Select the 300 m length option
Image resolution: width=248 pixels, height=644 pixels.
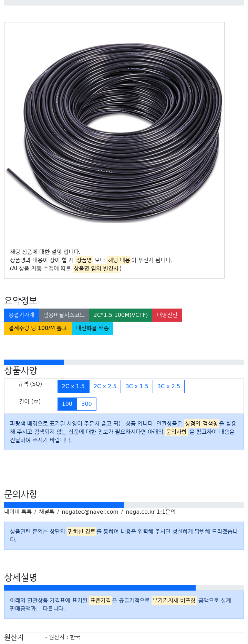point(86,404)
